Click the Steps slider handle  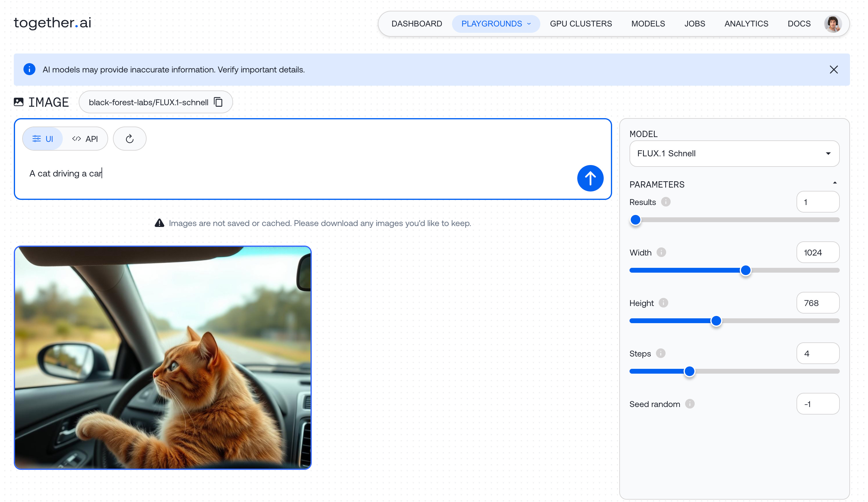click(x=689, y=371)
